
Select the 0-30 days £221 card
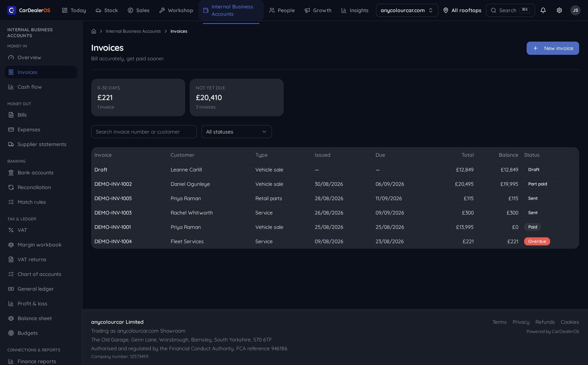point(138,98)
